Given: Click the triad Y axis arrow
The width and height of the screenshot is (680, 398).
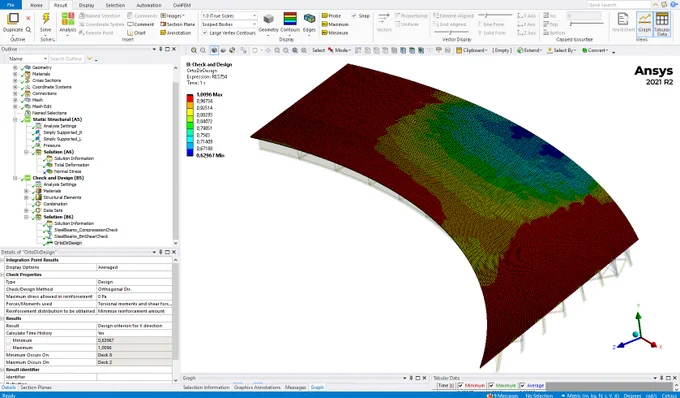Looking at the screenshot, I should (x=638, y=316).
